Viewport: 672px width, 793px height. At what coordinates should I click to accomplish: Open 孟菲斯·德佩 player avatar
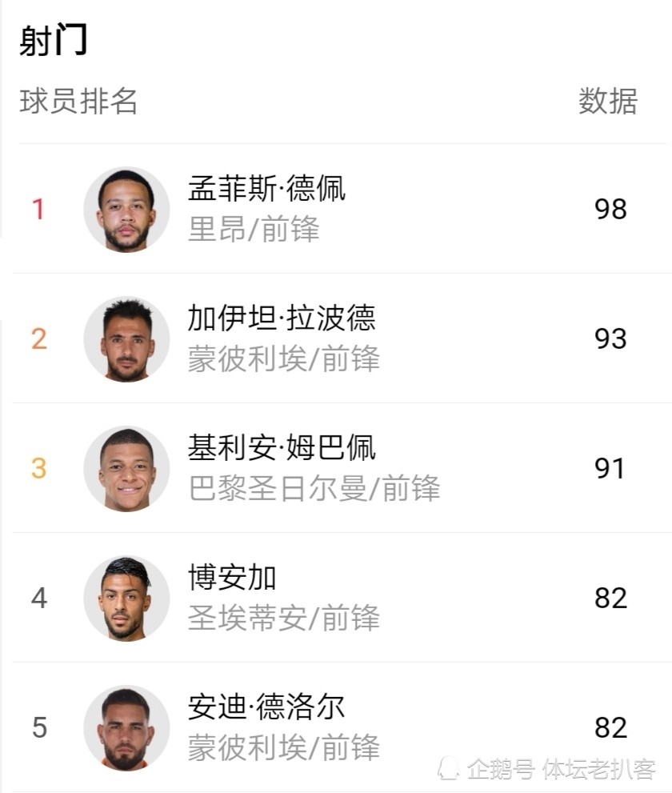pyautogui.click(x=126, y=210)
